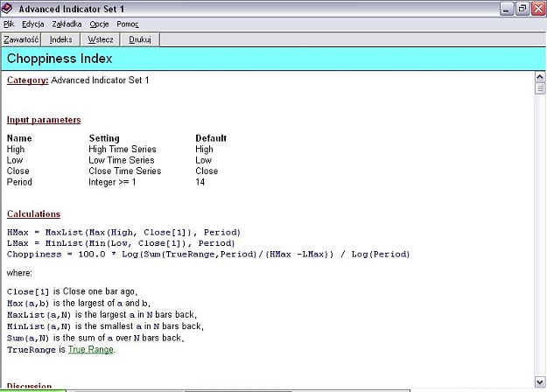Click the Indeks button
Screen dimensions: 547x392
60,39
